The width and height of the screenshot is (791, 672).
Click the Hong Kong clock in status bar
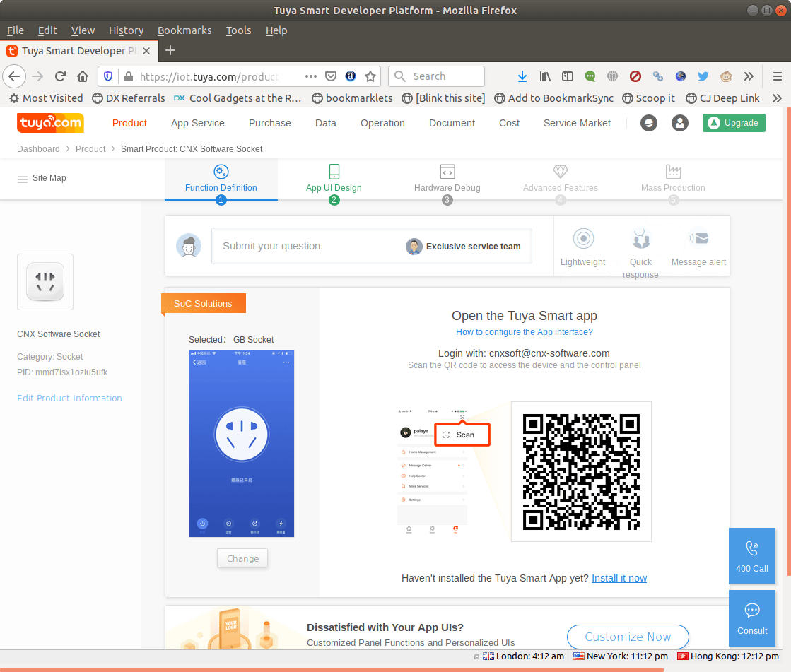click(729, 656)
